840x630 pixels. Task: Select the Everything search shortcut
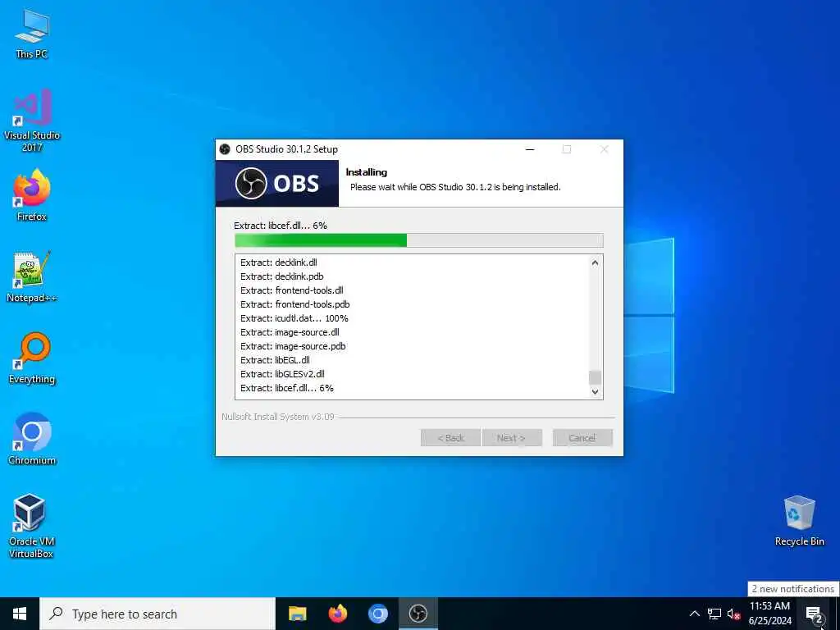click(32, 358)
